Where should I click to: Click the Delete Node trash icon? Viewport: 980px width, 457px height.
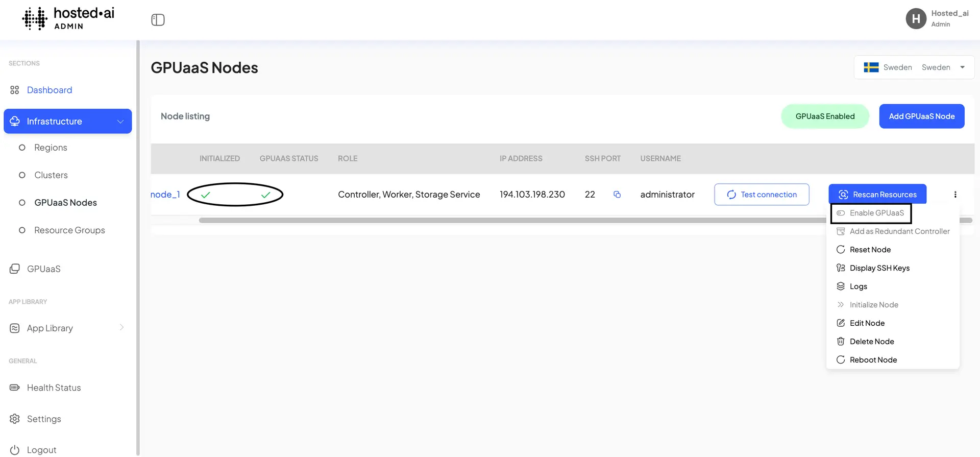click(x=841, y=342)
